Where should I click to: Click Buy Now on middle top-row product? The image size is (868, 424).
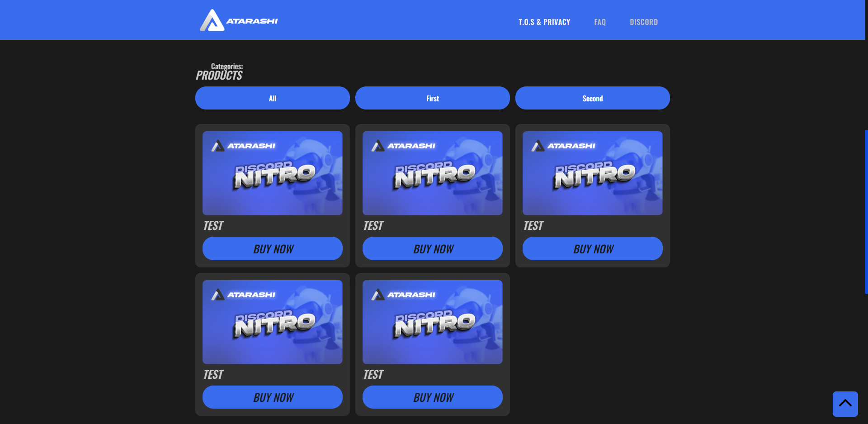(433, 248)
